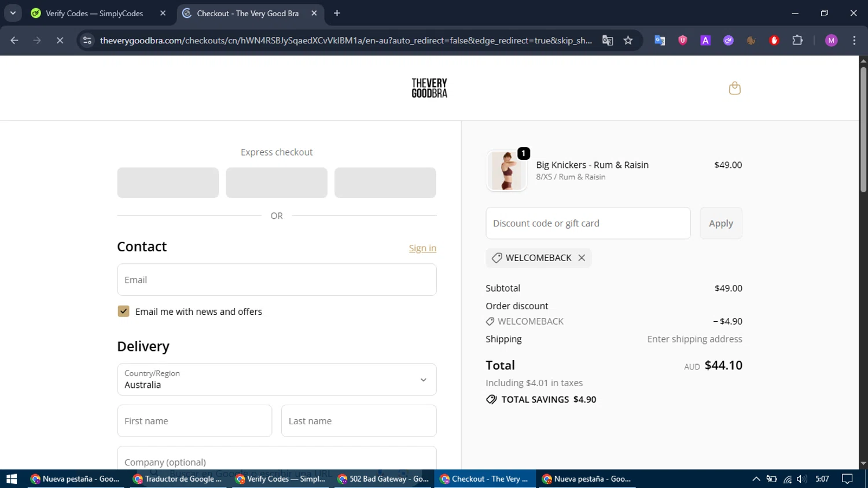Select the middle express checkout button

(277, 182)
